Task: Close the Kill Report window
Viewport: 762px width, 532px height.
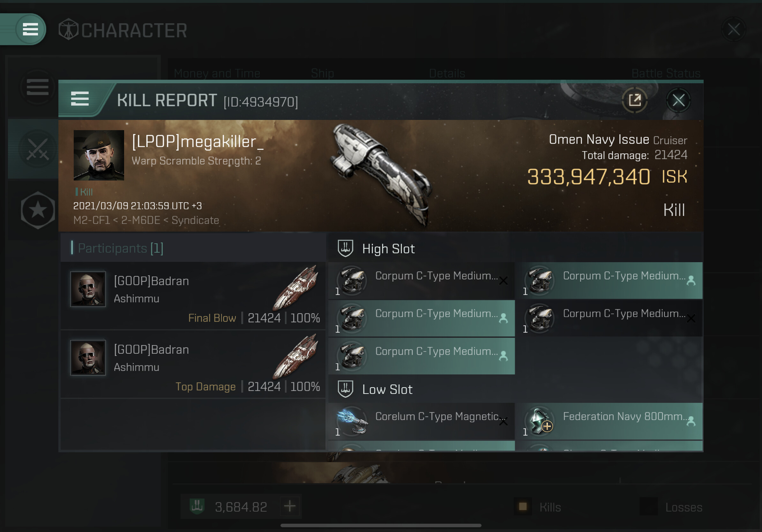Action: 678,100
